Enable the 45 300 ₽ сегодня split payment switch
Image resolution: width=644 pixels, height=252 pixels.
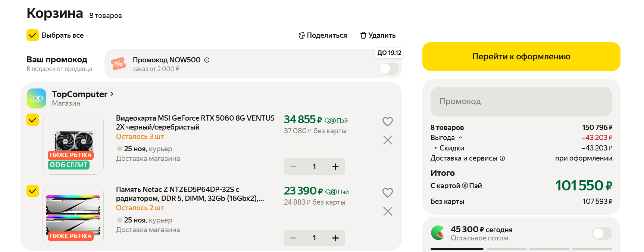(x=602, y=234)
